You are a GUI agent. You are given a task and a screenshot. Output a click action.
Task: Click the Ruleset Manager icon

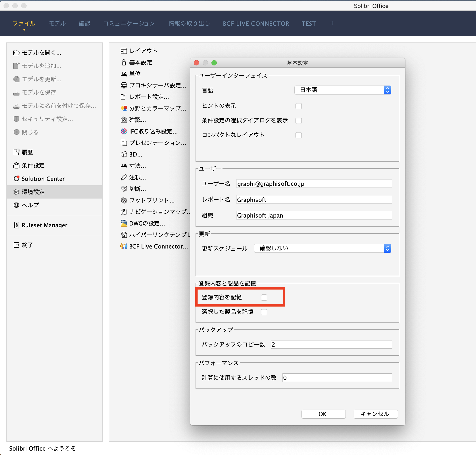[x=16, y=225]
